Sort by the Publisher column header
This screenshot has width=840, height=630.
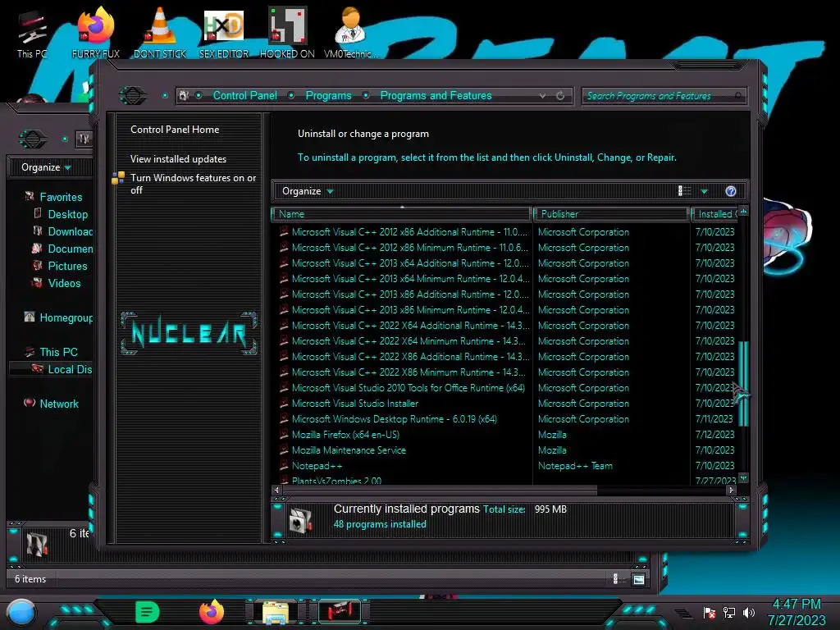point(610,214)
